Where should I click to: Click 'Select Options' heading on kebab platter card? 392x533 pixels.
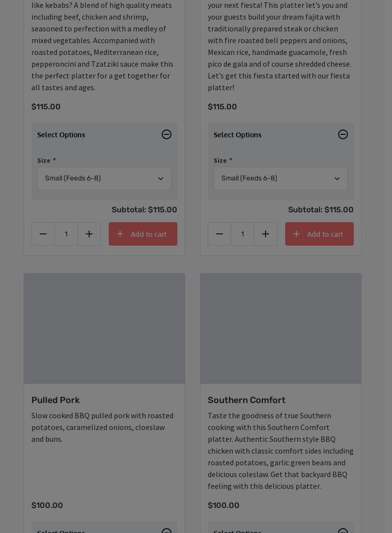click(x=61, y=135)
